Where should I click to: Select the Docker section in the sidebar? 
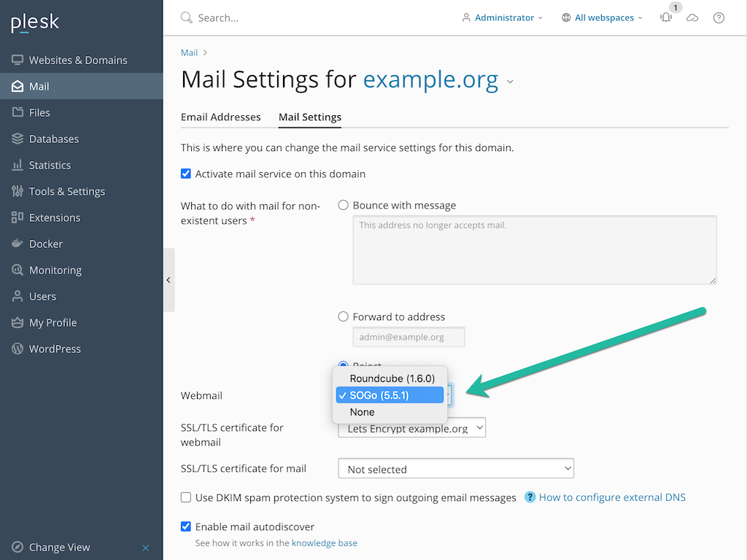45,244
